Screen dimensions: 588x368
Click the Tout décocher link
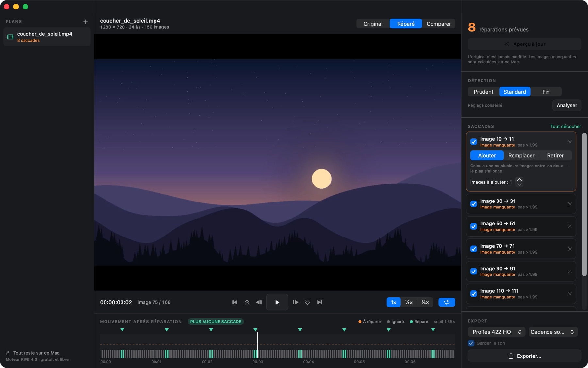565,126
